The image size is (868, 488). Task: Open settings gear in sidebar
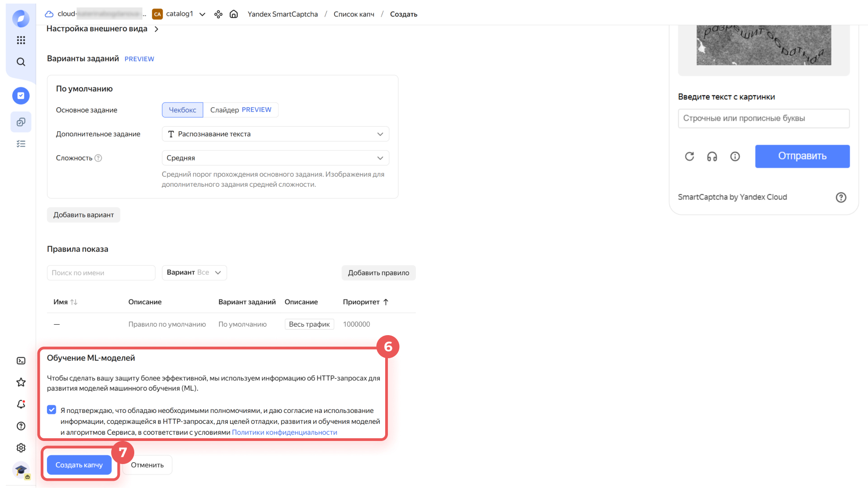coord(21,448)
